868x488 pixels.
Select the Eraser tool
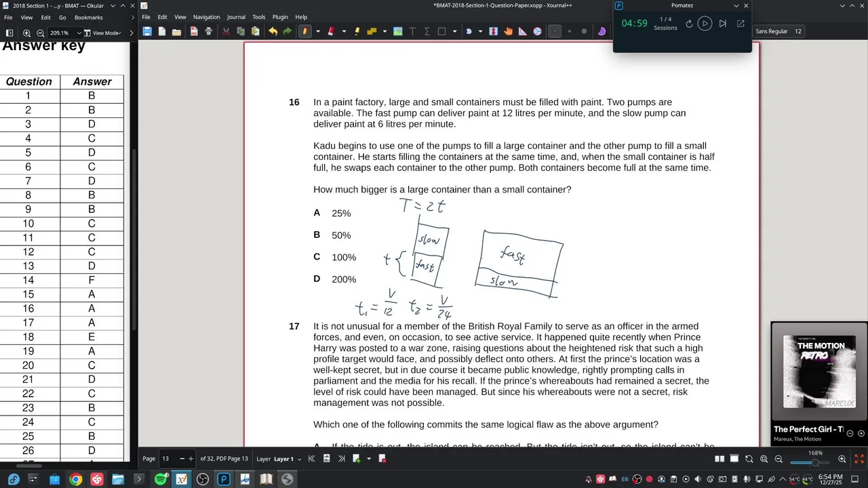click(331, 31)
